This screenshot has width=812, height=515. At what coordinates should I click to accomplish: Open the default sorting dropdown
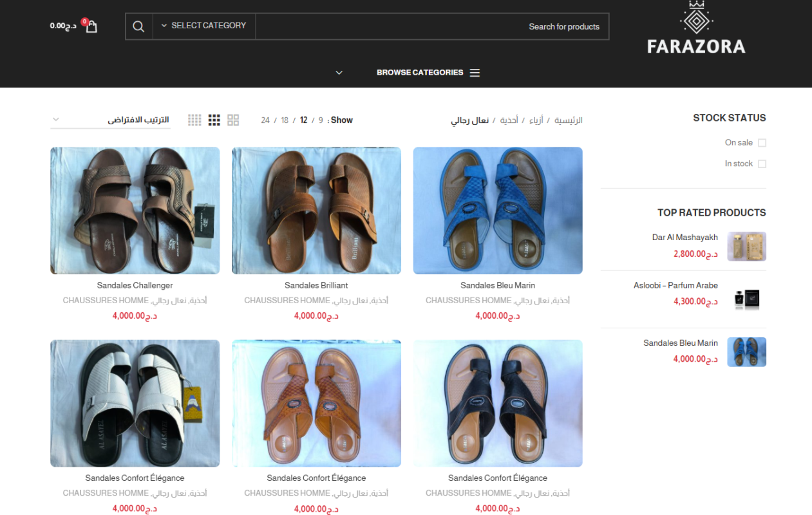click(110, 120)
